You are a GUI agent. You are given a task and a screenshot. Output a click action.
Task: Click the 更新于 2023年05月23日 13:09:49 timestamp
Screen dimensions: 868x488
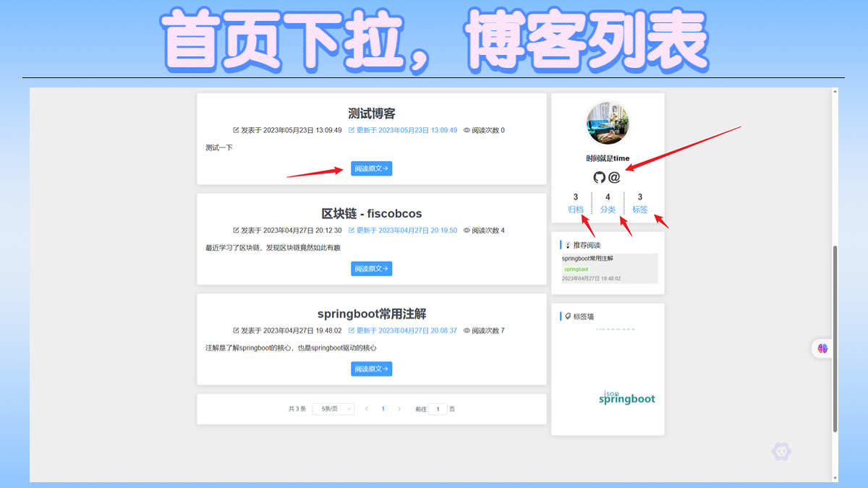pos(407,130)
